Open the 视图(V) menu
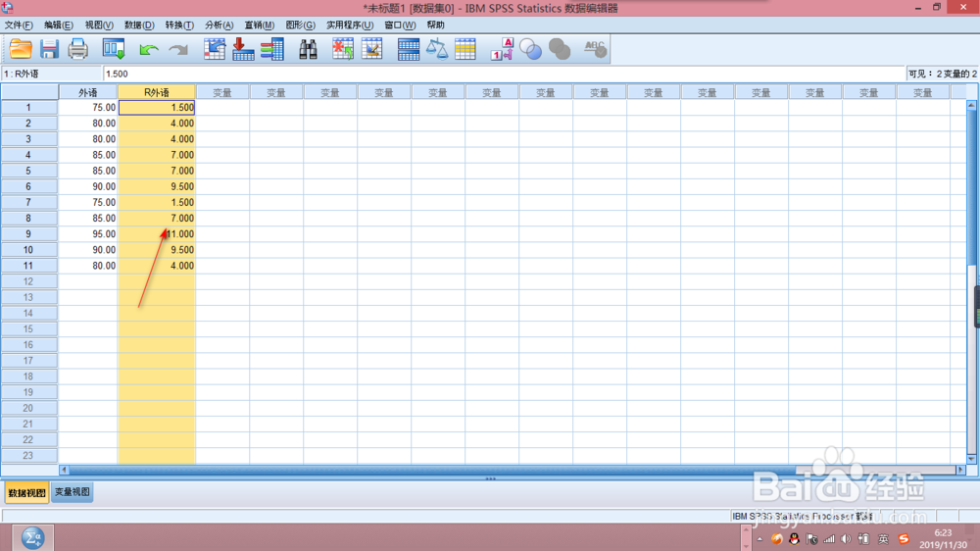 pyautogui.click(x=99, y=25)
